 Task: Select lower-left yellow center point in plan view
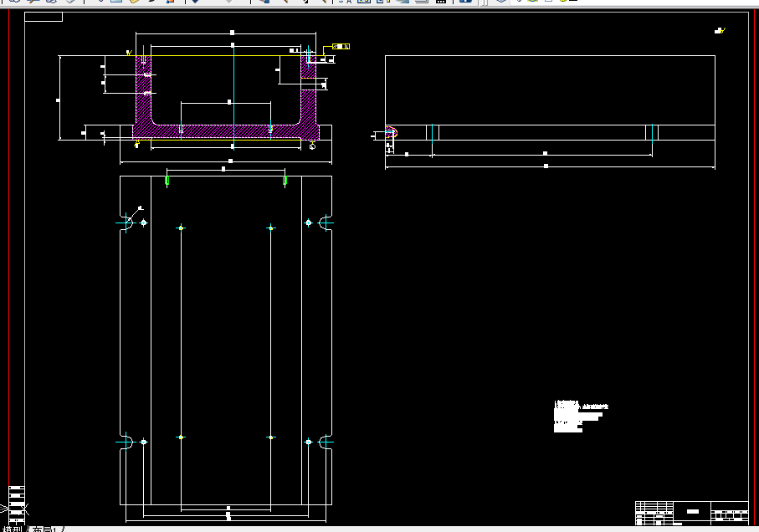pos(181,437)
